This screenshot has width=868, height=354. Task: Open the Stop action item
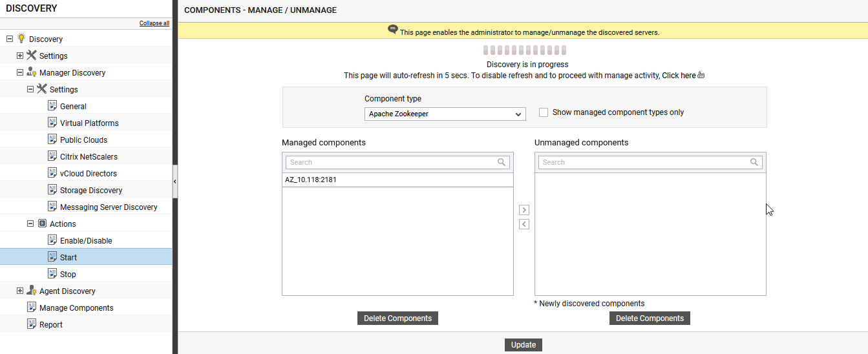click(68, 274)
